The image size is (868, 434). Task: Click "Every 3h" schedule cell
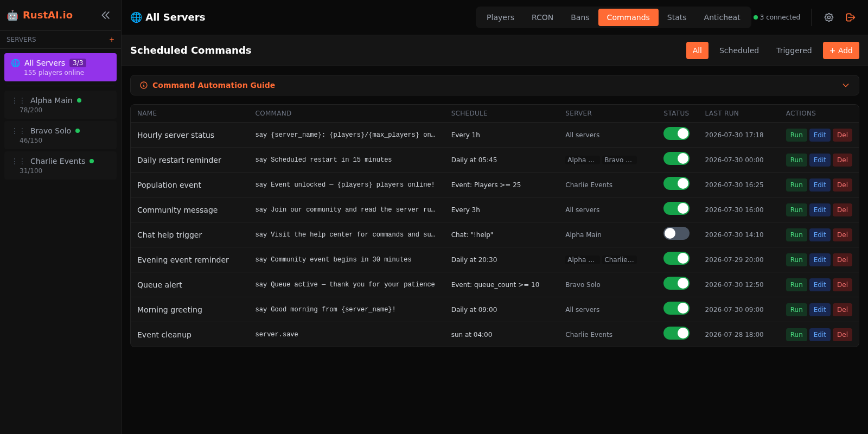465,210
